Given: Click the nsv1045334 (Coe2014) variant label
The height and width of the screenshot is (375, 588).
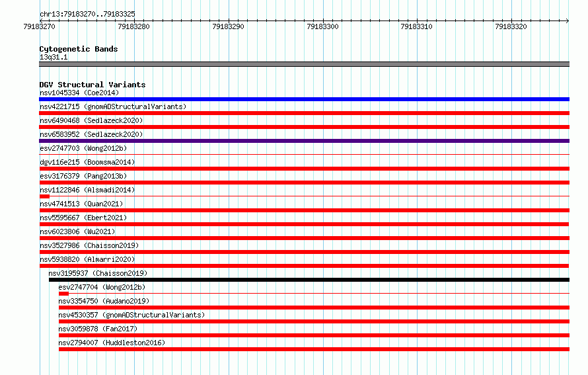Looking at the screenshot, I should [x=79, y=93].
